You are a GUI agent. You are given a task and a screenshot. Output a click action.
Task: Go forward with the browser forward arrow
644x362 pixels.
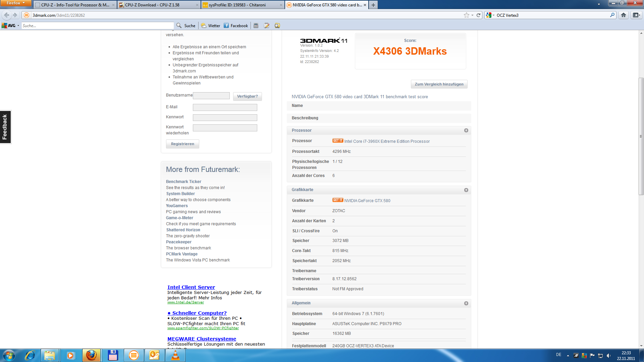[15, 15]
